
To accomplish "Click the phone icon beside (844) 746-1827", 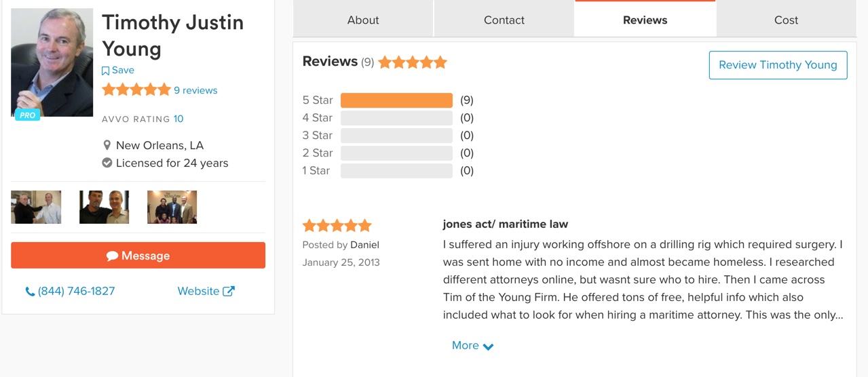I will point(30,292).
